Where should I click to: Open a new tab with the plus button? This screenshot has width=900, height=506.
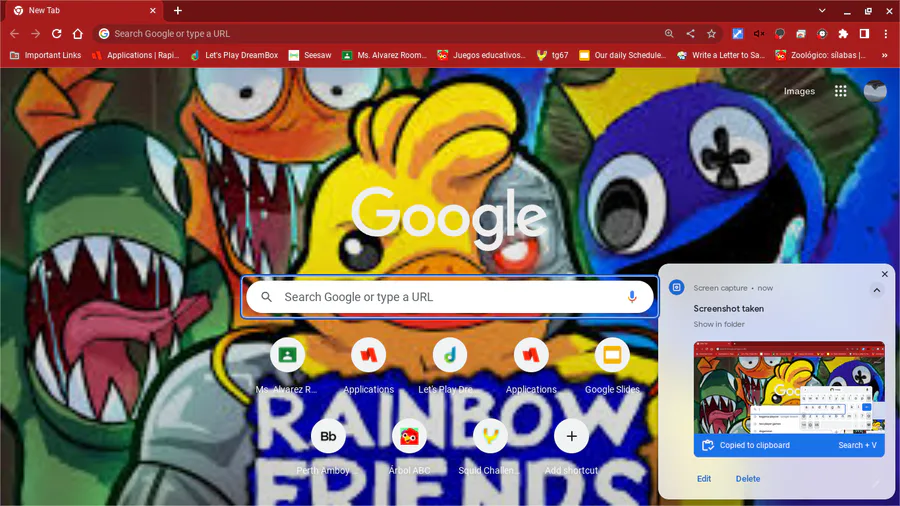tap(177, 10)
